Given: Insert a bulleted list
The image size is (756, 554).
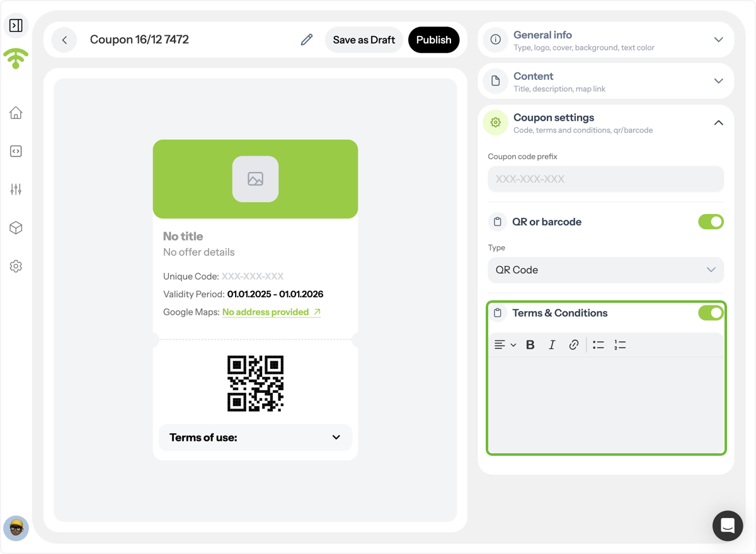Looking at the screenshot, I should point(598,345).
